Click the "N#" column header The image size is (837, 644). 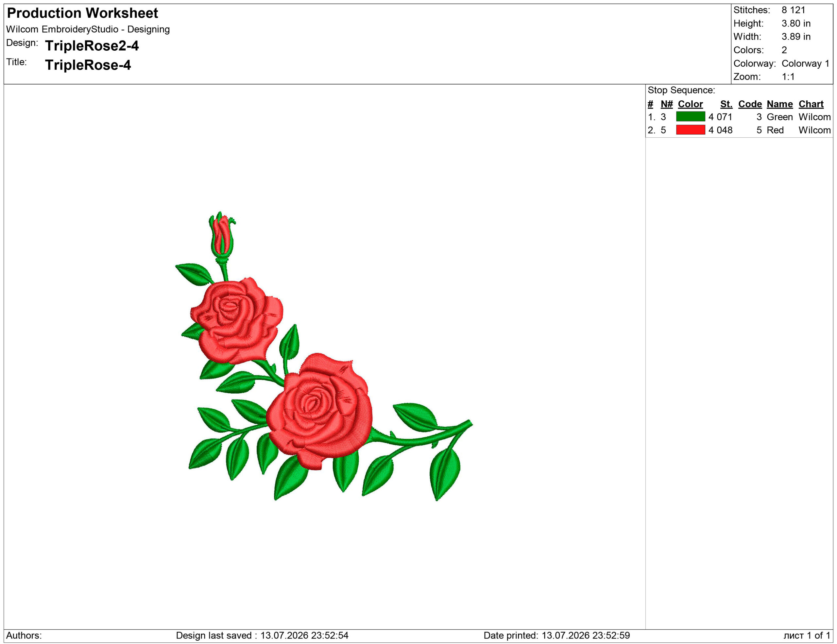[x=666, y=104]
